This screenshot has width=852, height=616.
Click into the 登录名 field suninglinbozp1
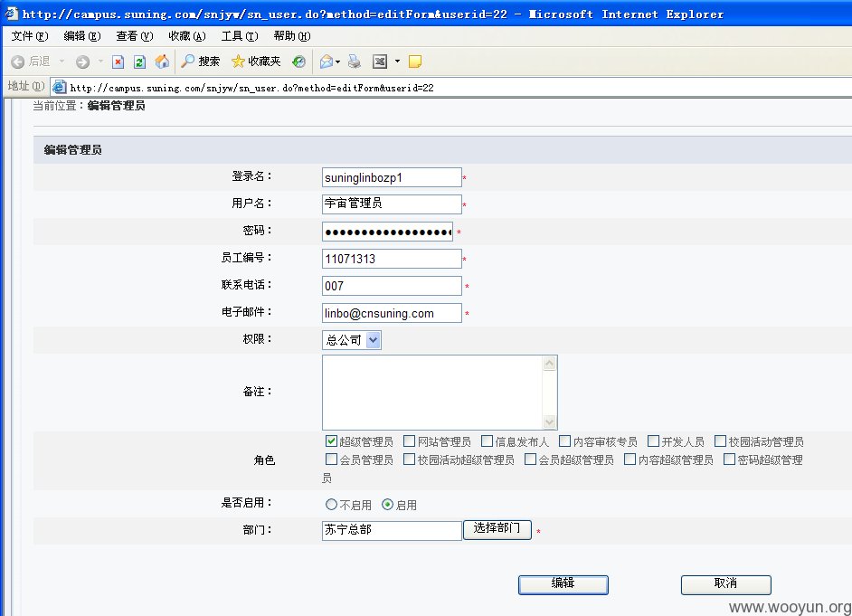click(392, 177)
